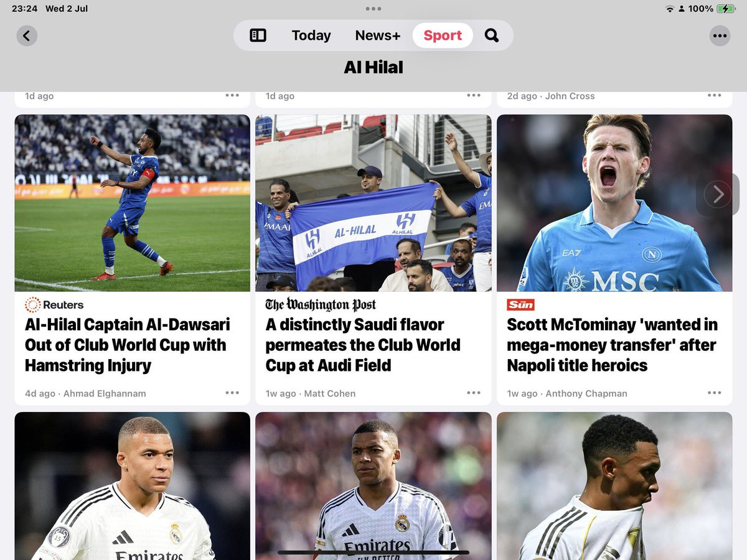Image resolution: width=747 pixels, height=560 pixels.
Task: Open Scott McTominay mega-money transfer headline
Action: pos(612,345)
